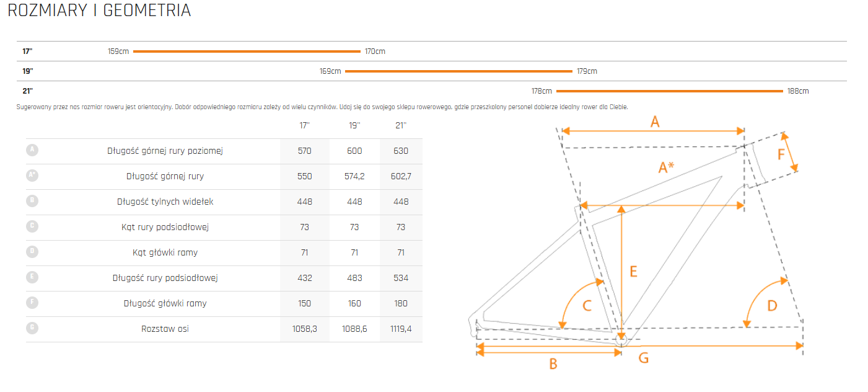The height and width of the screenshot is (392, 868).
Task: Click the 17" column header in table
Action: click(304, 125)
